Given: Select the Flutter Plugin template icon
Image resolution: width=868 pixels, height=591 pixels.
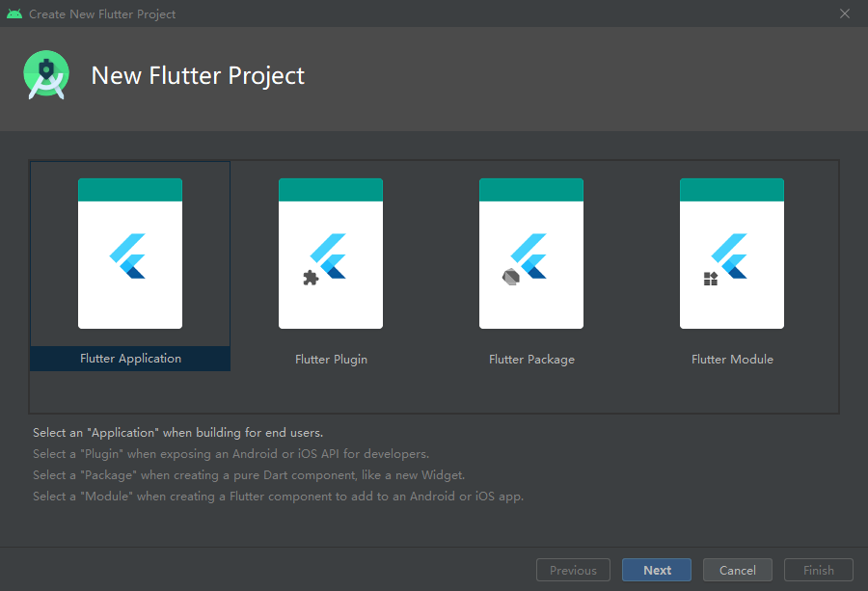Looking at the screenshot, I should 331,254.
